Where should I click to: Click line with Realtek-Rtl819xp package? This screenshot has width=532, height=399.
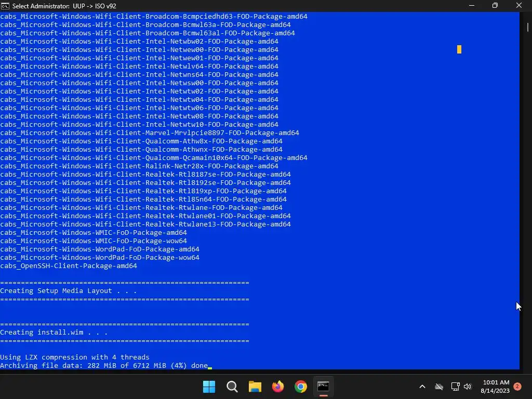143,191
